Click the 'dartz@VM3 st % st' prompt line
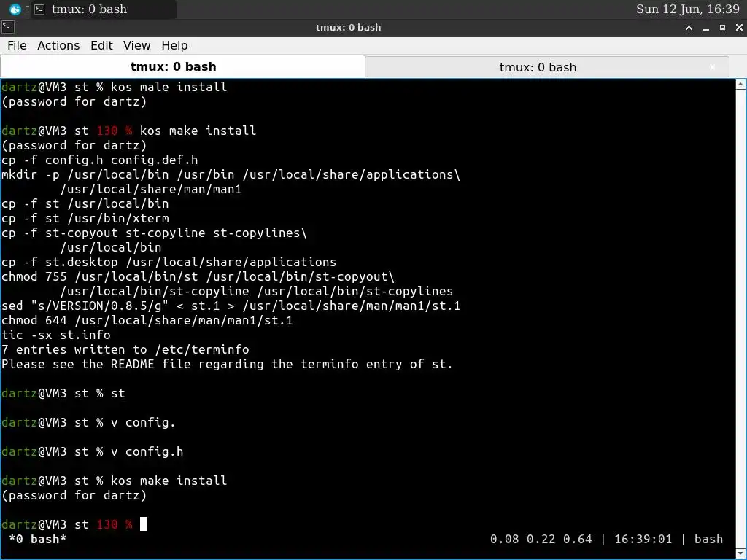 pyautogui.click(x=63, y=393)
